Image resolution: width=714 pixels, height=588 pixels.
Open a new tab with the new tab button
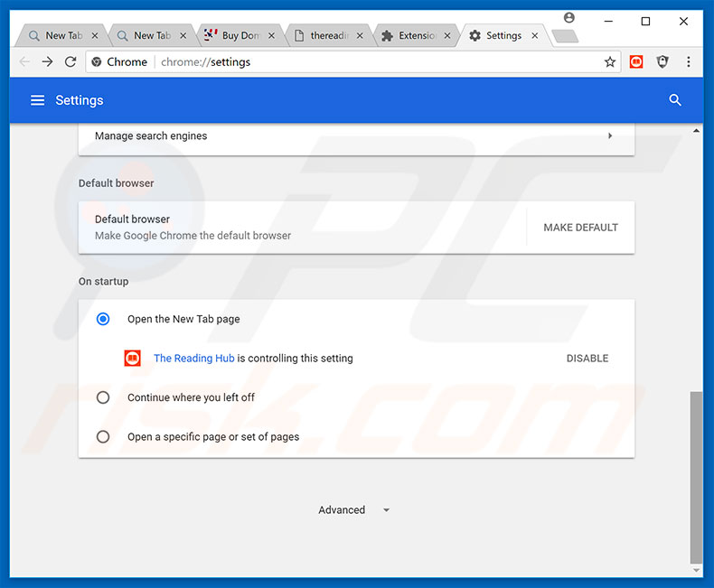(x=565, y=36)
